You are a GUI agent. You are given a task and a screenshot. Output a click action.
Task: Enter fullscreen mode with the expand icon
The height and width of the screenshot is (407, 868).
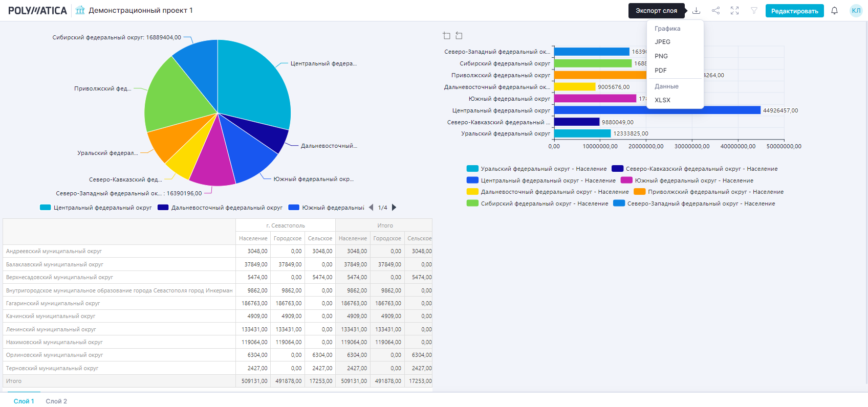pyautogui.click(x=734, y=11)
